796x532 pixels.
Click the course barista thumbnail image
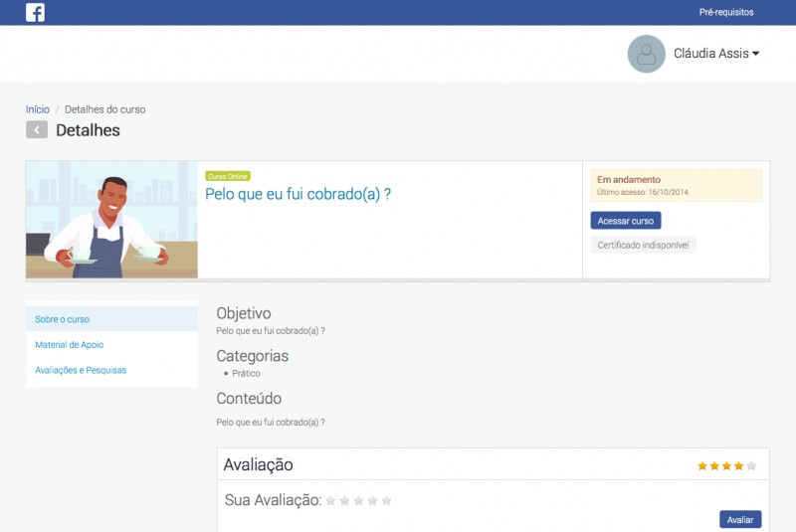(111, 220)
